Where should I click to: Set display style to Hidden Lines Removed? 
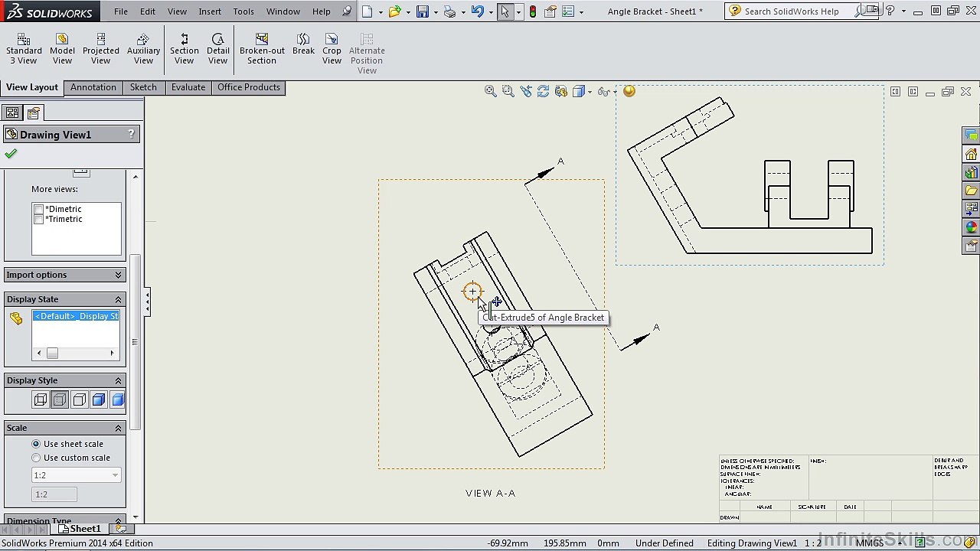[x=80, y=399]
